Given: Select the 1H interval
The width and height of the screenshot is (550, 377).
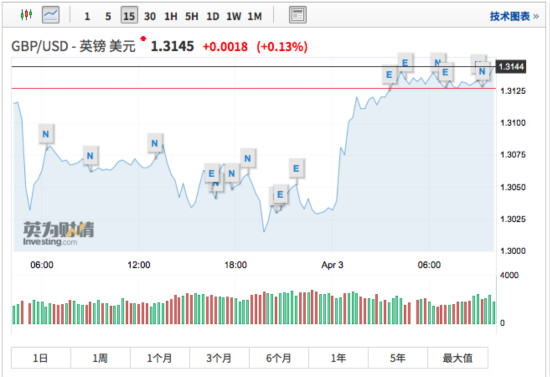Looking at the screenshot, I should pyautogui.click(x=171, y=16).
